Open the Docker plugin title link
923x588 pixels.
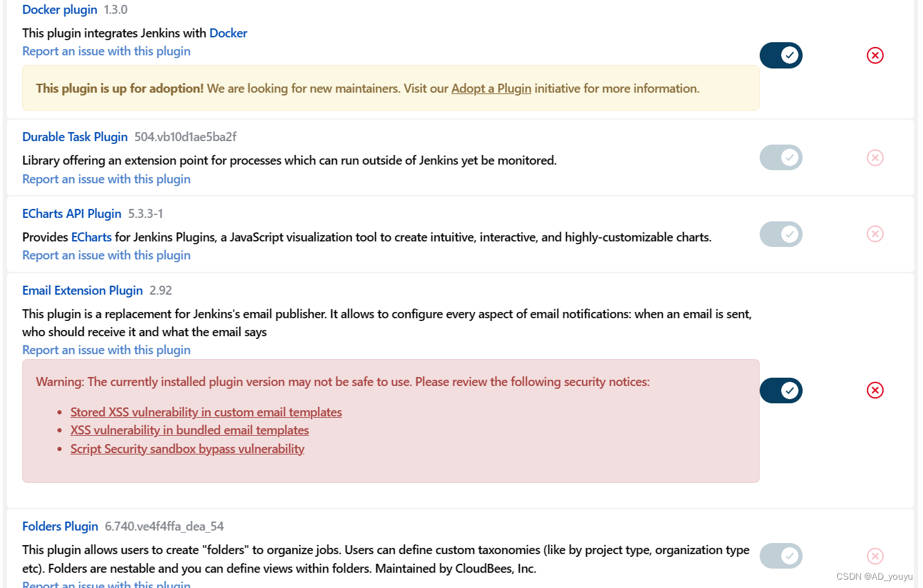[x=60, y=10]
